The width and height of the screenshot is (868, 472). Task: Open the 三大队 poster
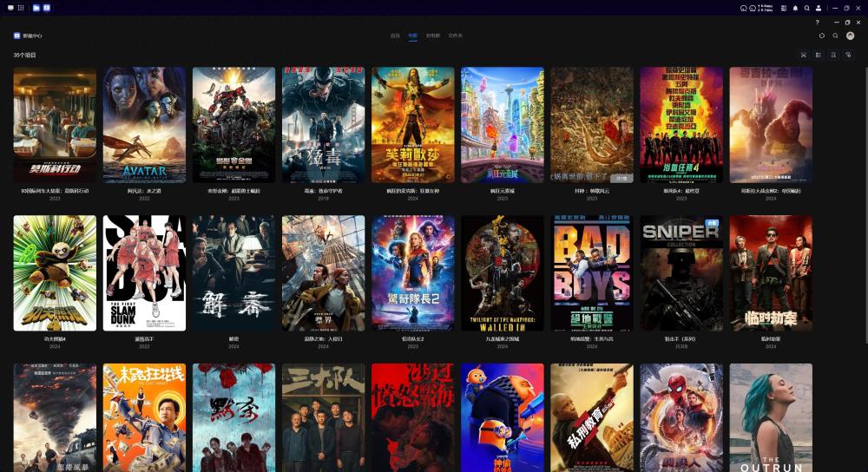click(x=323, y=418)
